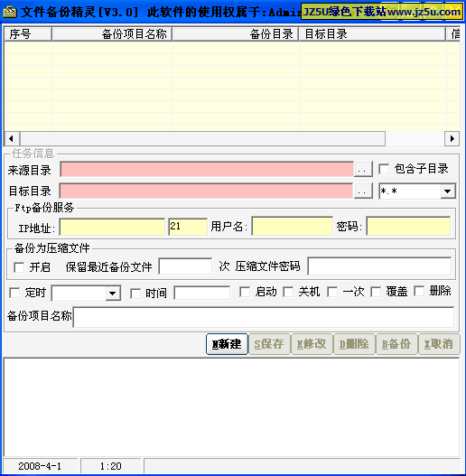Click the right scroll arrow of table
The height and width of the screenshot is (476, 466).
[452, 139]
